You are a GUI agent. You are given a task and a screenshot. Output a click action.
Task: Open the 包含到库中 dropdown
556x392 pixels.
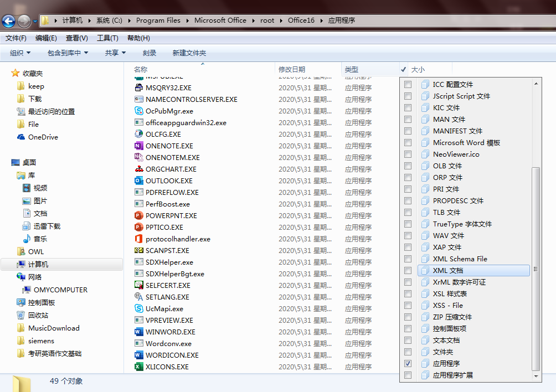pos(68,53)
